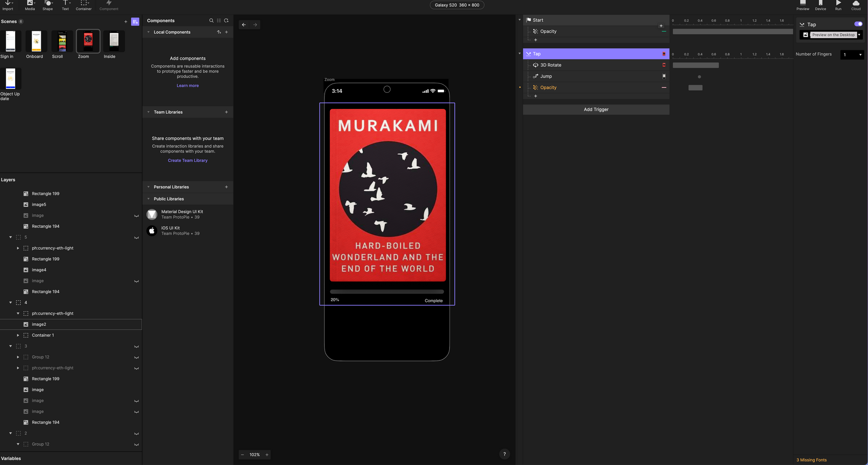The height and width of the screenshot is (465, 868).
Task: Open the Galaxy S20 device size selector
Action: tap(457, 5)
